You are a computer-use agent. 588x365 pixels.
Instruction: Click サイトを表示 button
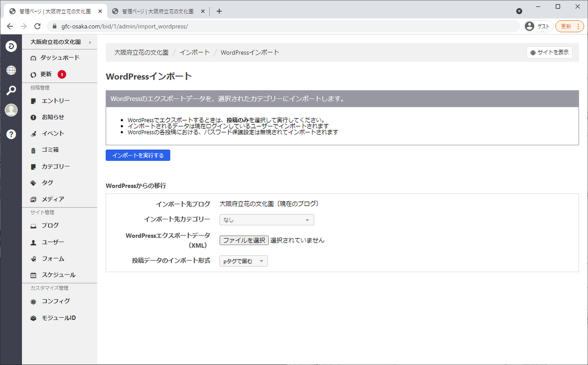(x=549, y=52)
